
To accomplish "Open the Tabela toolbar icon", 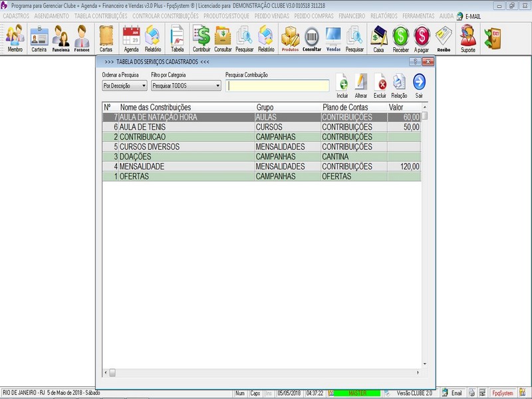I will point(177,39).
